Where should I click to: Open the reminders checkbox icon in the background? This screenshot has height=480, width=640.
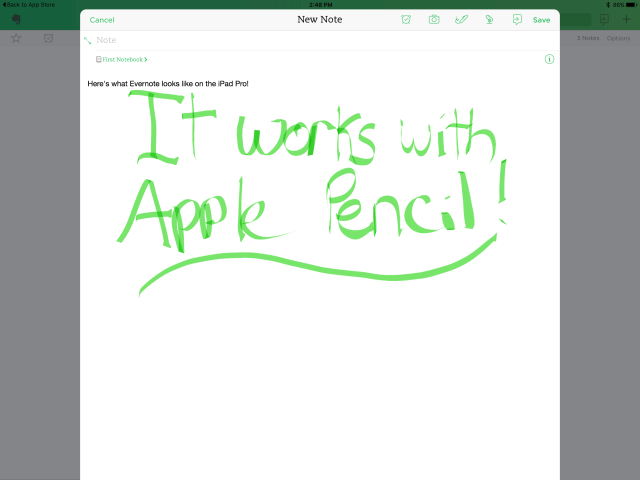(48, 38)
